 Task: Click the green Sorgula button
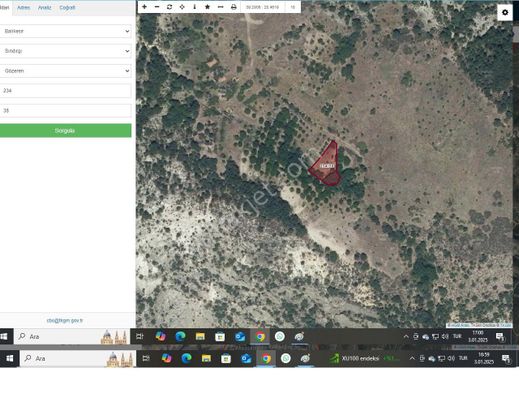click(65, 130)
